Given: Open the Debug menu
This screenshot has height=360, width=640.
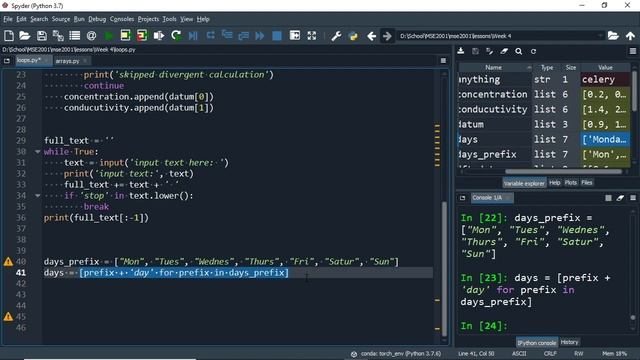Looking at the screenshot, I should pos(97,19).
